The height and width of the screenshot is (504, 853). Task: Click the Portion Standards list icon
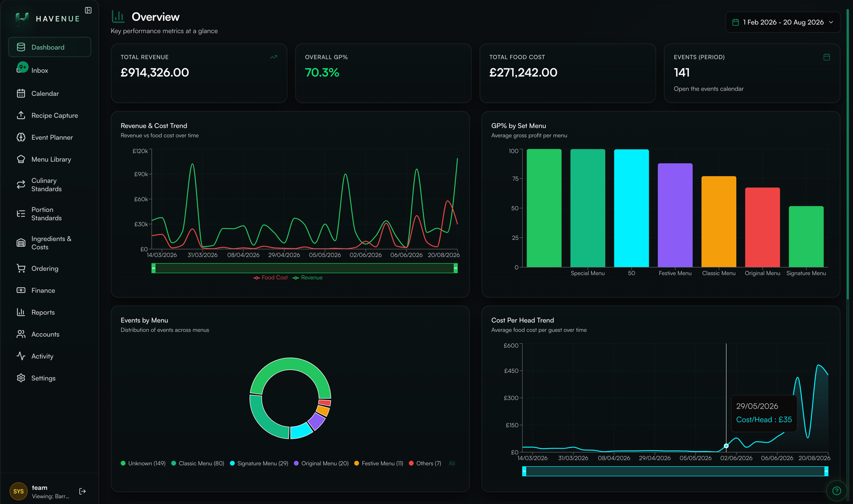click(x=21, y=214)
